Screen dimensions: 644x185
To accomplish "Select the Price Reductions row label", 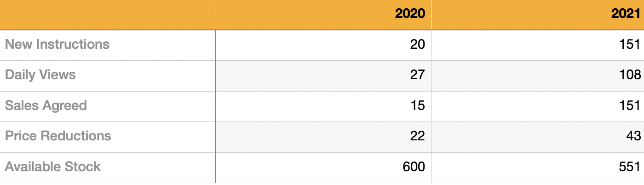I will click(58, 136).
